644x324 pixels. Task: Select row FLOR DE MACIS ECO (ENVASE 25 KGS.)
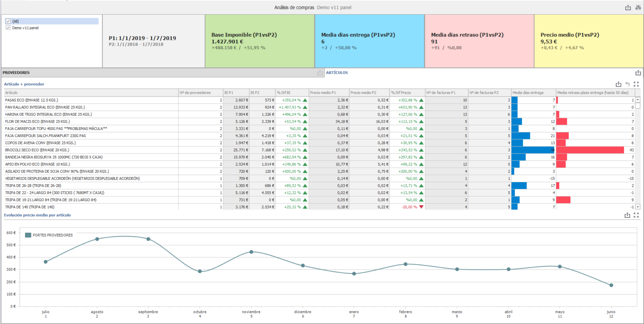pyautogui.click(x=319, y=121)
